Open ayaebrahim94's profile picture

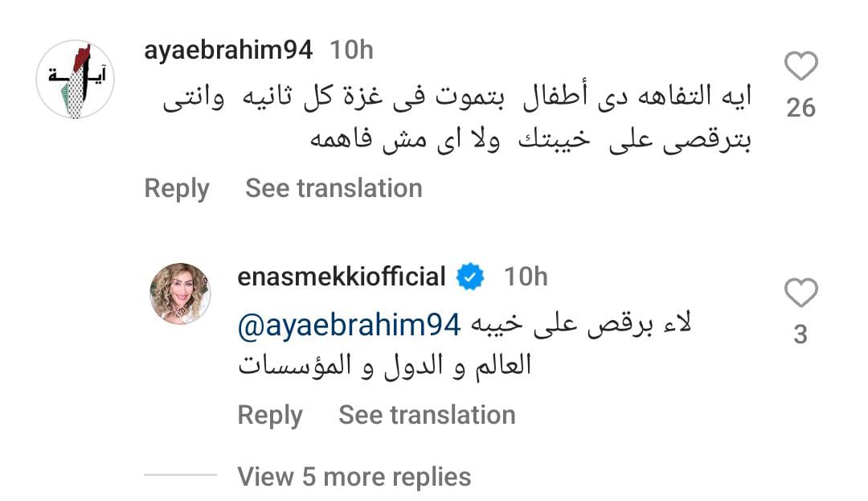[76, 80]
